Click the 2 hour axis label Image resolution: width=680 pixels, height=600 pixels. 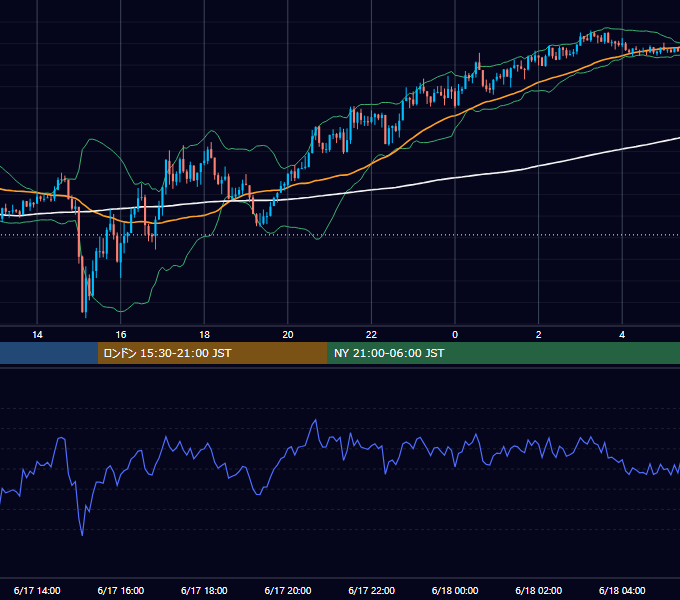pyautogui.click(x=539, y=335)
